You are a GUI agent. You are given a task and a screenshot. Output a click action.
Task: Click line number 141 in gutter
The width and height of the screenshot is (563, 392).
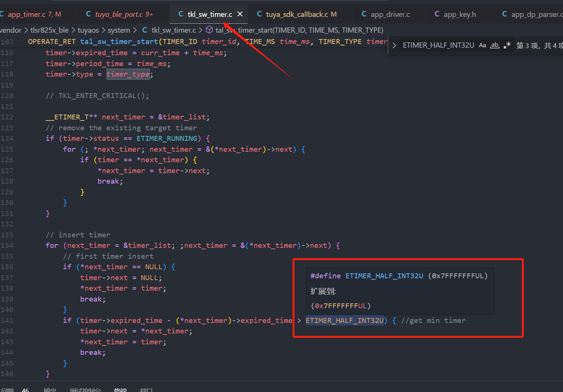click(x=7, y=321)
